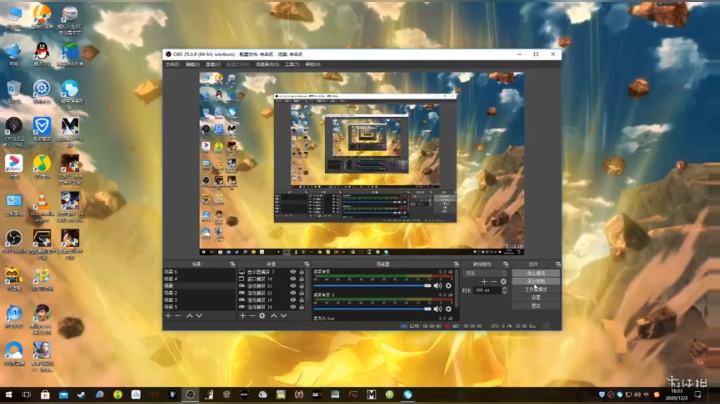Open the Recycle Bin desktop icon

pyautogui.click(x=14, y=92)
